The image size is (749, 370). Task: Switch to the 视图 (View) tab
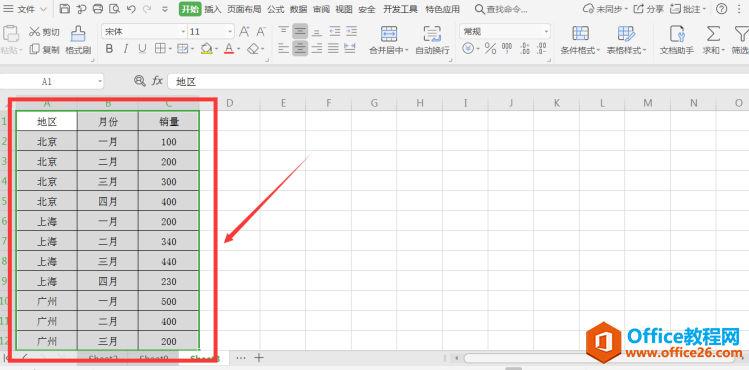344,9
